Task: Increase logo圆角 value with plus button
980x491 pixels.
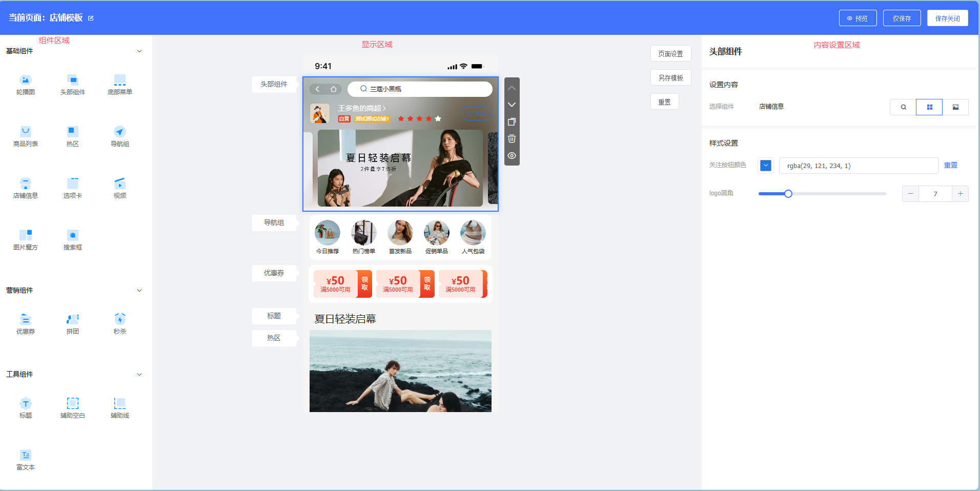Action: (x=960, y=194)
